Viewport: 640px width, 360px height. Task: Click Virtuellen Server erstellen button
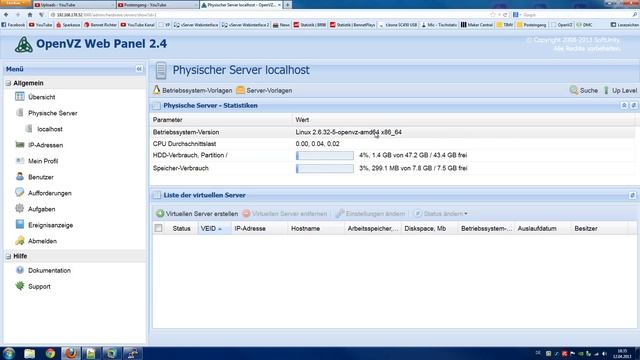pos(197,213)
